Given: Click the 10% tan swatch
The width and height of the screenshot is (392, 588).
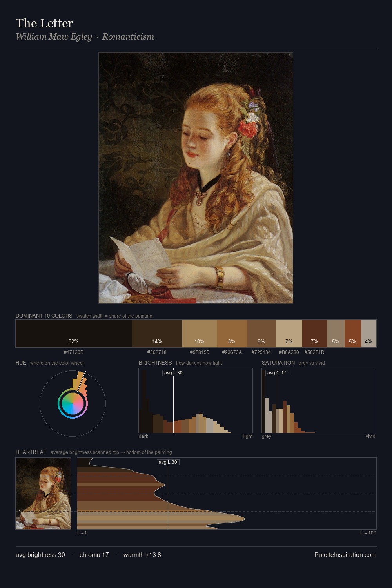Looking at the screenshot, I should click(200, 334).
